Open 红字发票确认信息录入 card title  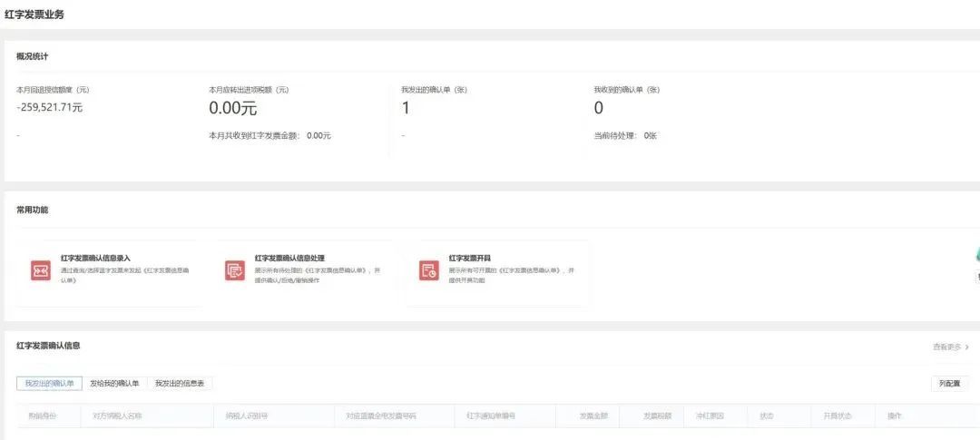pos(95,258)
